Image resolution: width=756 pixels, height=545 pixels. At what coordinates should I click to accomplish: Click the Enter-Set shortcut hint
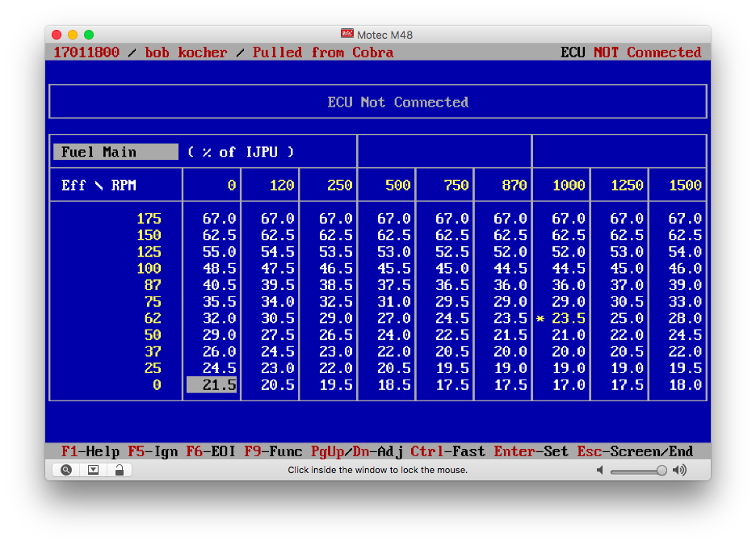coord(531,451)
